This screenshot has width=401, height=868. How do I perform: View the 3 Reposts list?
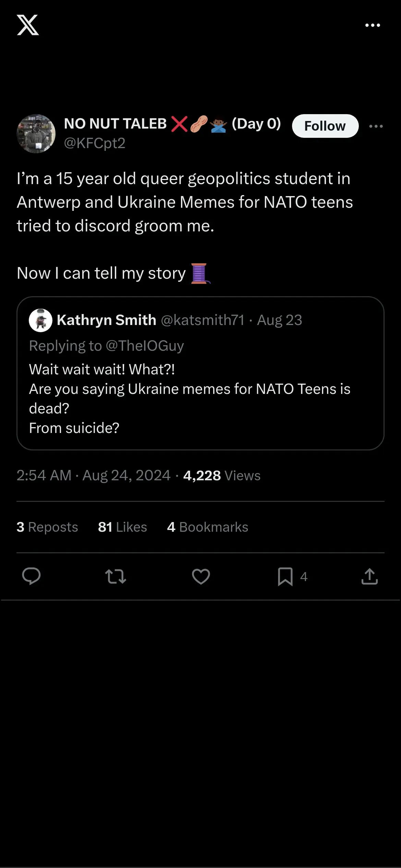(x=47, y=527)
